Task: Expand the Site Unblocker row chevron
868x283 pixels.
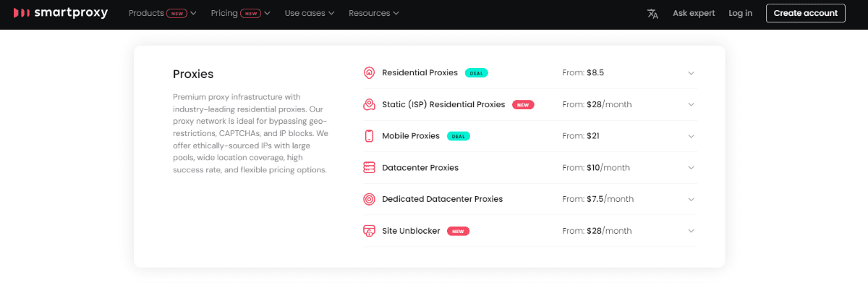Action: coord(691,231)
